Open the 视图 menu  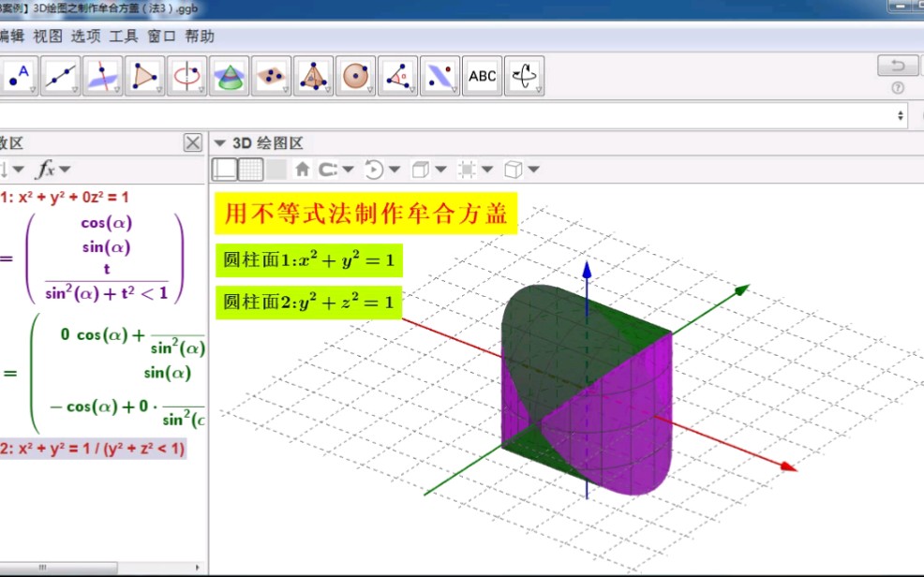click(x=49, y=36)
